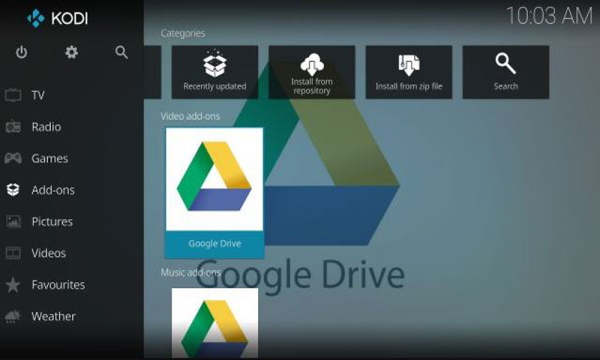
Task: Choose Install from repository tile
Action: pyautogui.click(x=312, y=72)
